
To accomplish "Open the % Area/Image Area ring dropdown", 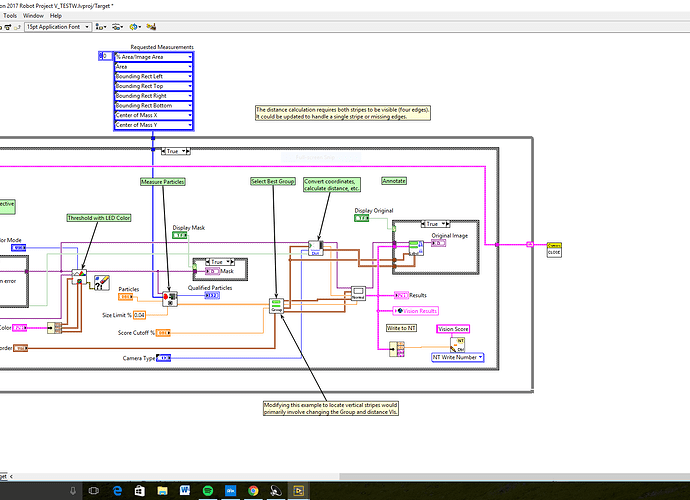I will pyautogui.click(x=153, y=57).
